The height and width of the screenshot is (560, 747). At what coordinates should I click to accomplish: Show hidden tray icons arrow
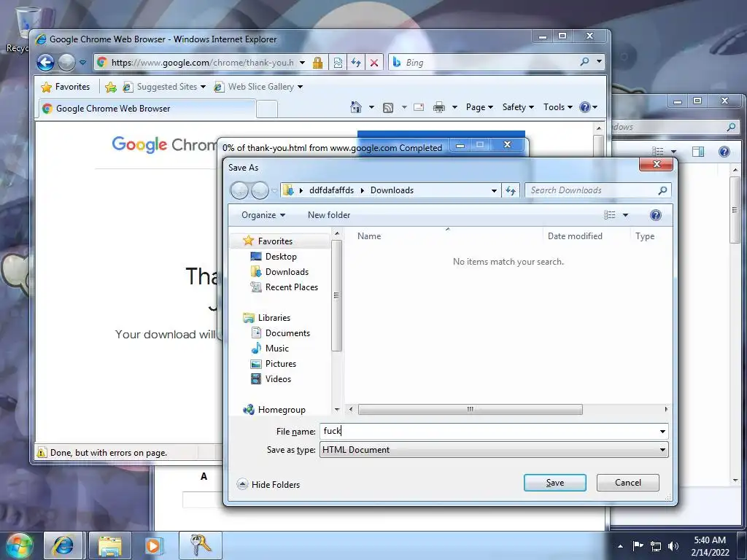[x=620, y=546]
